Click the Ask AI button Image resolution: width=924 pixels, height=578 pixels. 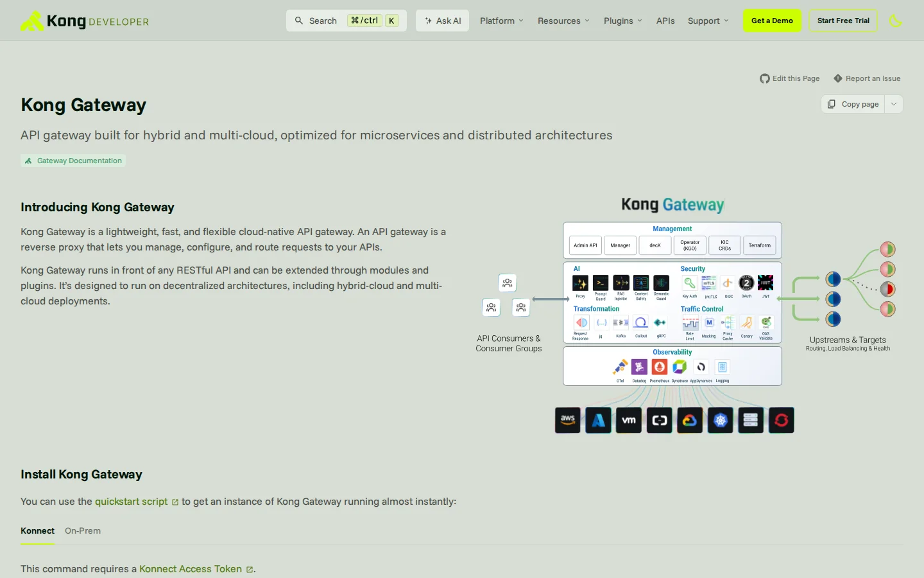(x=443, y=21)
